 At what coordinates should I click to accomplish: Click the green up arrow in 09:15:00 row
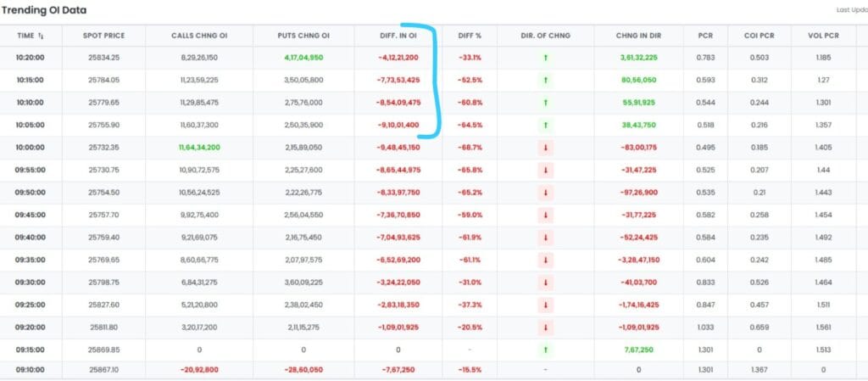(x=546, y=349)
